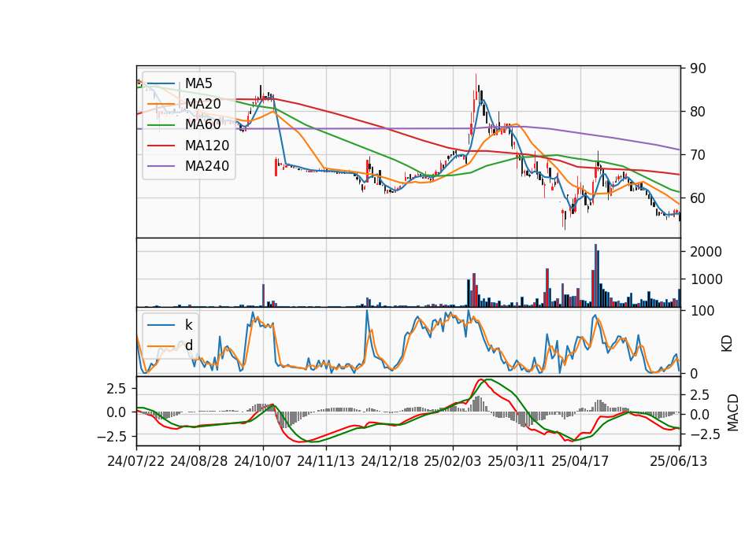Screen dimensions: 756x543
Task: Click the 'k' legend label in KD panel
Action: tap(188, 325)
